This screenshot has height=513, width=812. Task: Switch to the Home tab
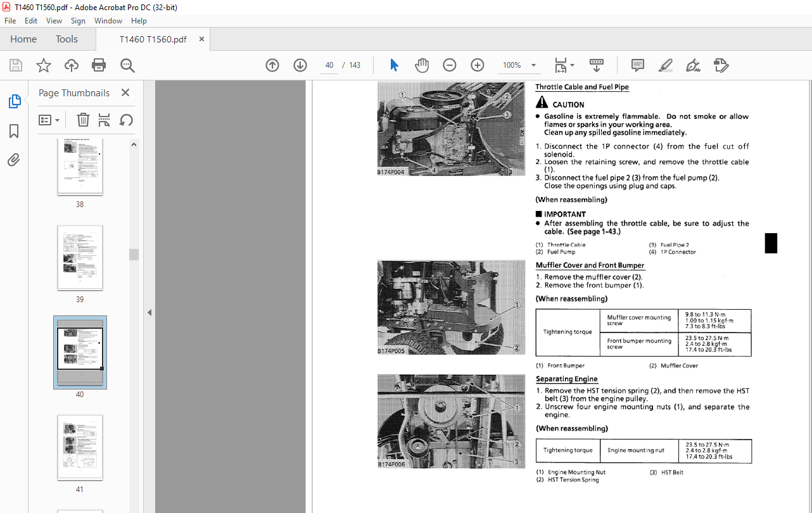[x=23, y=39]
